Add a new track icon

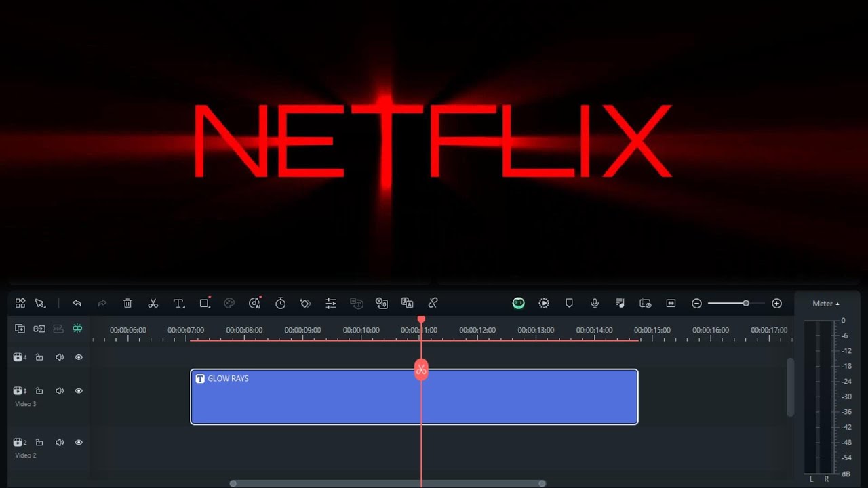[20, 329]
